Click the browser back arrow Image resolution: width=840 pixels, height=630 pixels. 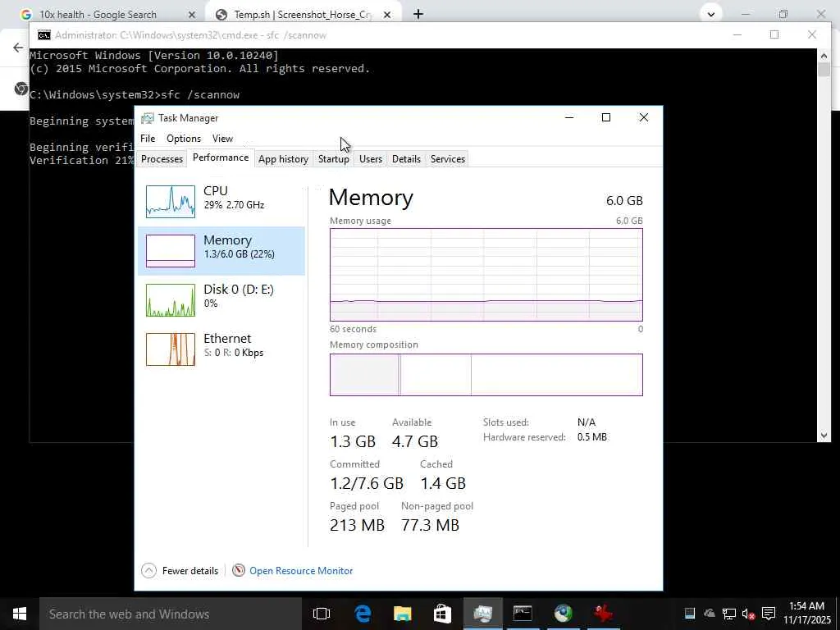tap(18, 48)
